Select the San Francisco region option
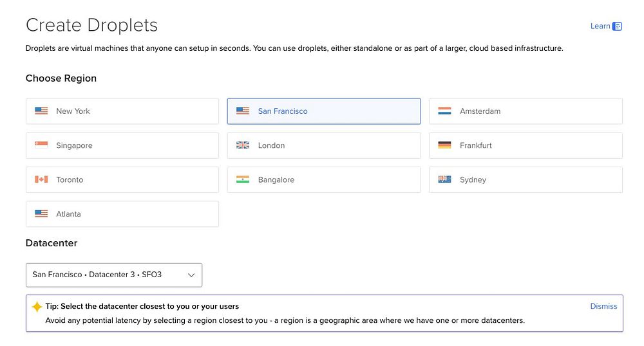Viewport: 644px width, 346px height. (x=323, y=111)
